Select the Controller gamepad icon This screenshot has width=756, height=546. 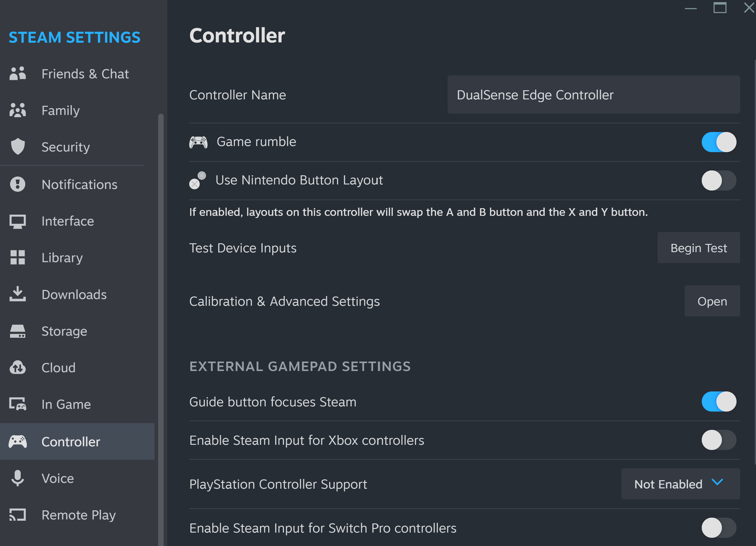[x=18, y=441]
